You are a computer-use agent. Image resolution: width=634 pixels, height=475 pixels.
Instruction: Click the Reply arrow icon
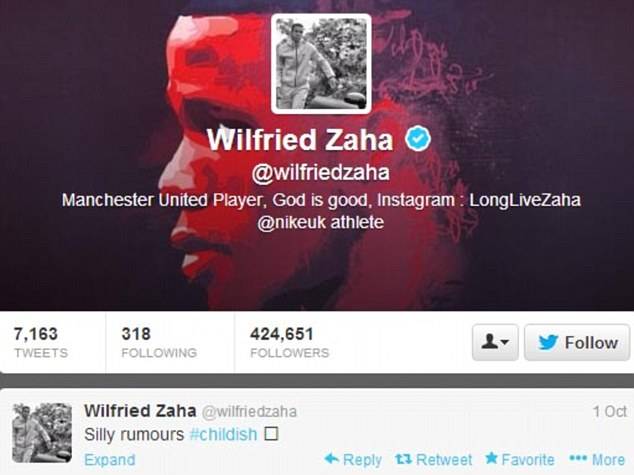[332, 458]
